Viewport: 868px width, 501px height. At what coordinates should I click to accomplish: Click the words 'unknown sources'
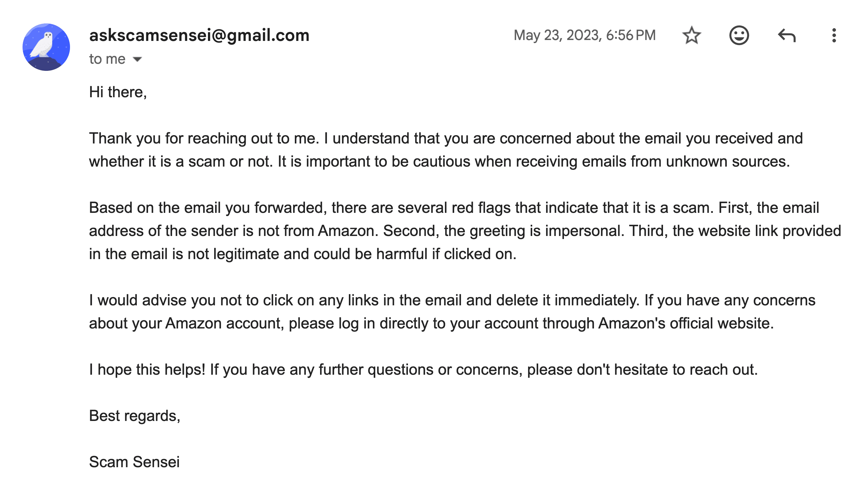pos(727,162)
